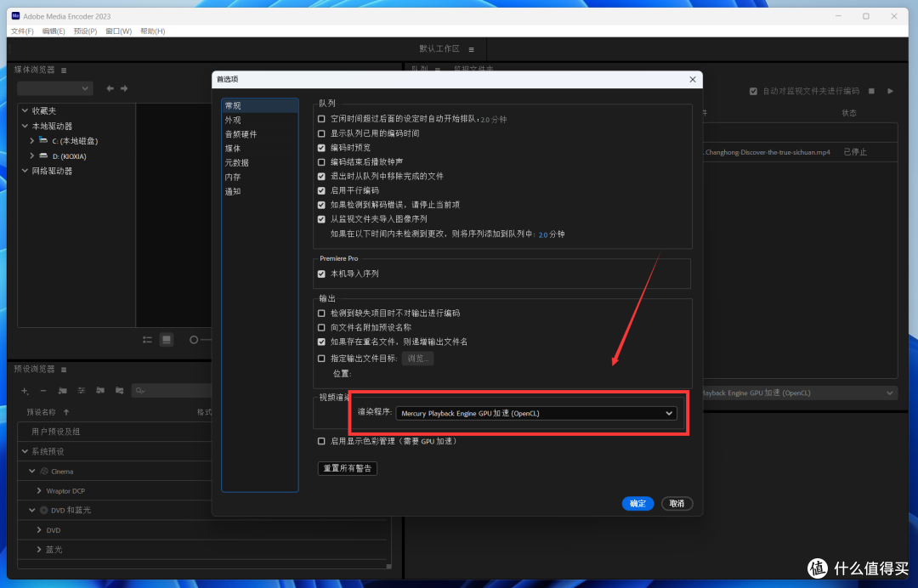Click the 重置所有警告 button
The image size is (918, 588).
347,468
